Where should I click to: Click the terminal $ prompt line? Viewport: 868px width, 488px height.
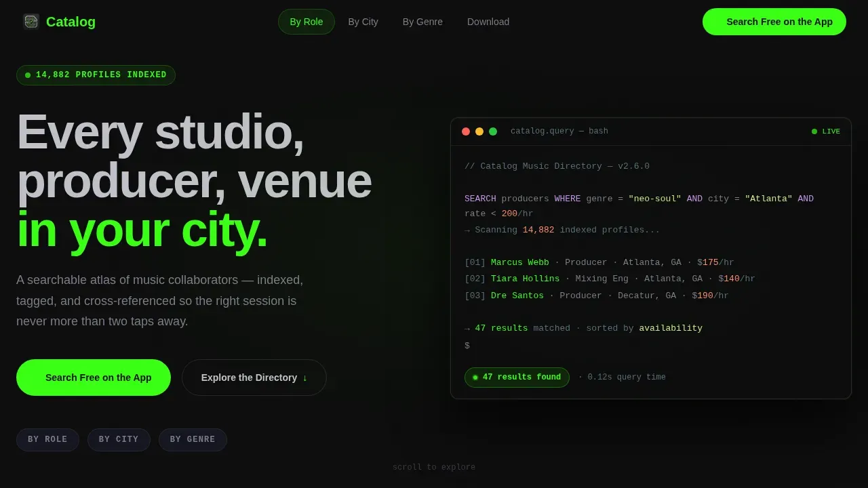(467, 346)
